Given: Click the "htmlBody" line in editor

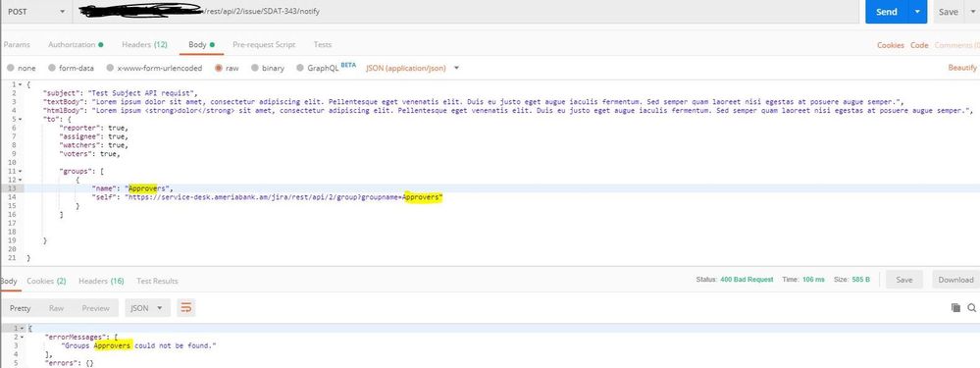Looking at the screenshot, I should (507, 110).
